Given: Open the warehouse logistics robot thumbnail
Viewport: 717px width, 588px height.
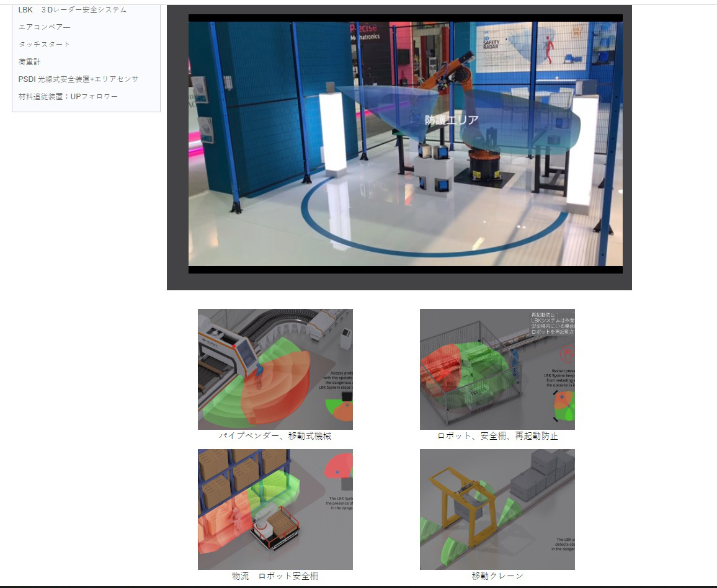Looking at the screenshot, I should pyautogui.click(x=275, y=509).
